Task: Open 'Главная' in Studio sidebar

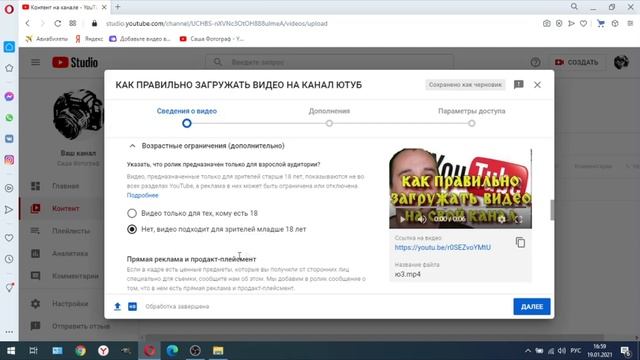Action: (x=65, y=186)
